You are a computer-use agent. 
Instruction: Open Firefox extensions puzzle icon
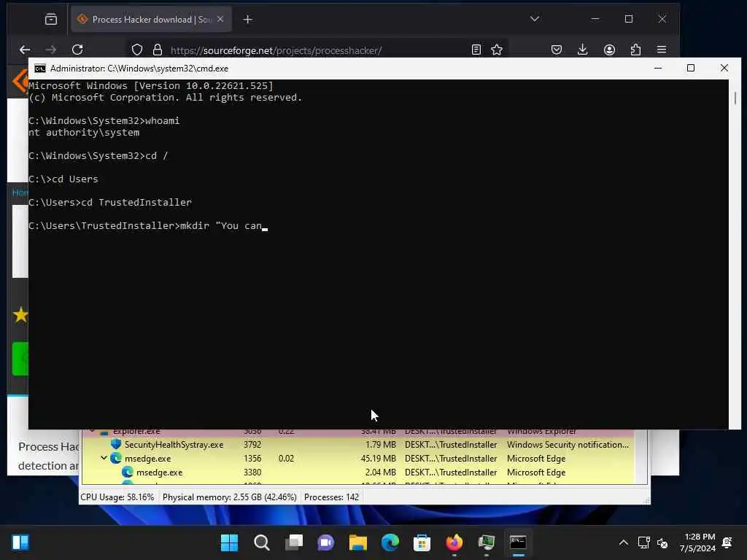coord(635,50)
